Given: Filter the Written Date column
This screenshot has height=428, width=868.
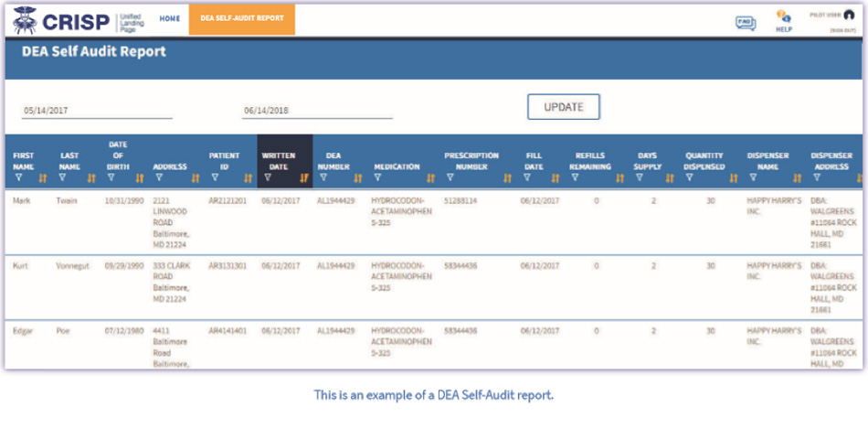Looking at the screenshot, I should 268,178.
